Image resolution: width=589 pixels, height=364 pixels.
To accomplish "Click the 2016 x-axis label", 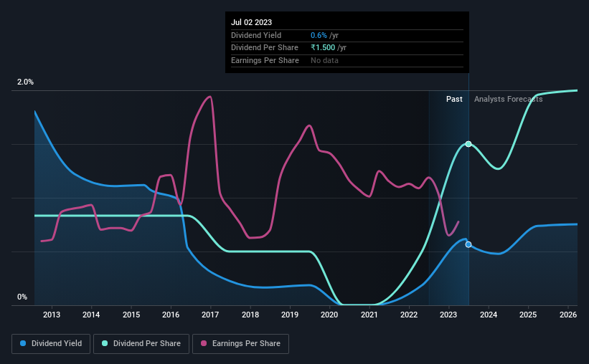I will (x=171, y=315).
